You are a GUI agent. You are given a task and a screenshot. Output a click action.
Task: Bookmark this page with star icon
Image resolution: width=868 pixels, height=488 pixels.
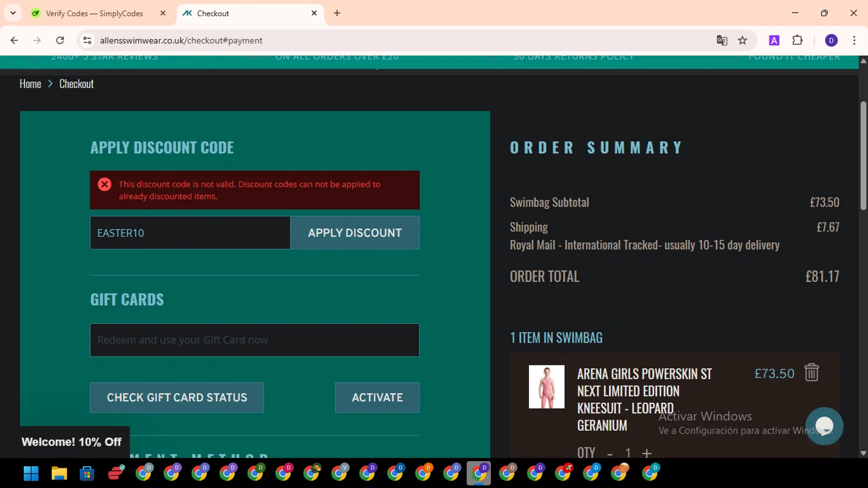742,41
